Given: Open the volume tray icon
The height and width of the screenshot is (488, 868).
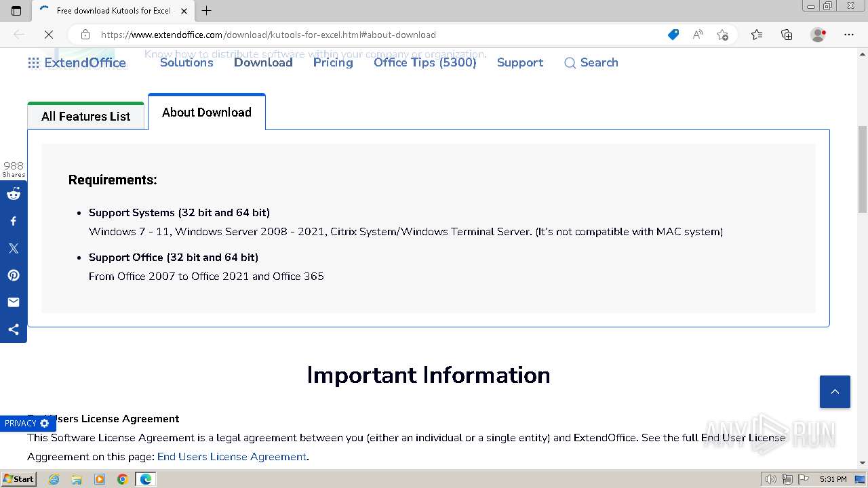Looking at the screenshot, I should click(x=771, y=479).
